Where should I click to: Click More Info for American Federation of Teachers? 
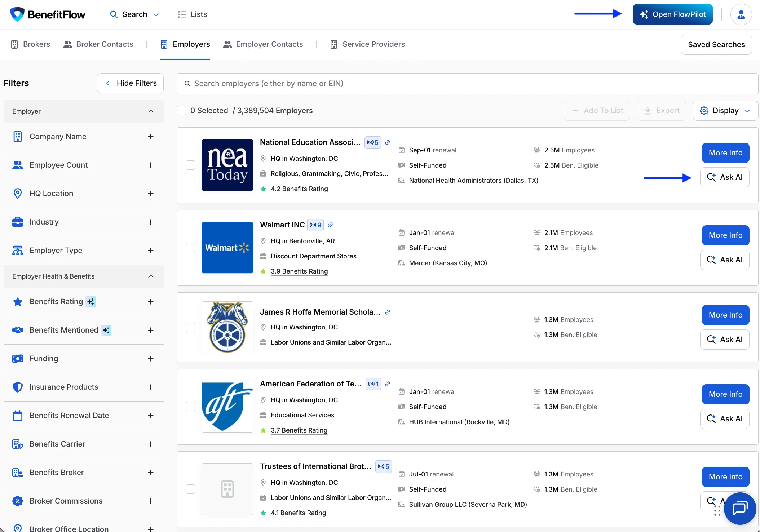[725, 394]
